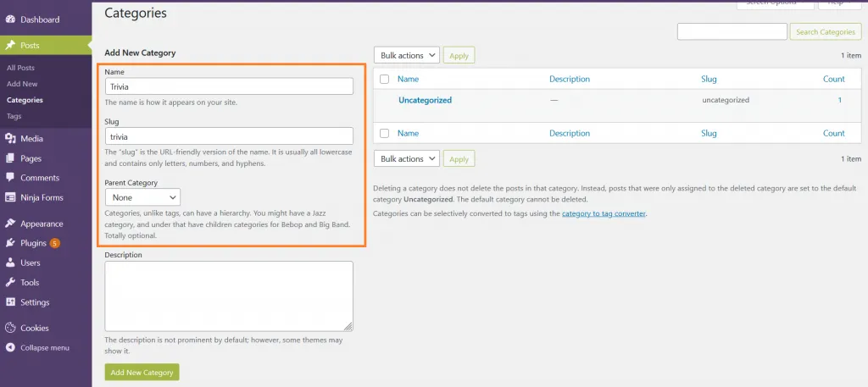Click the Comments speech bubble icon

pyautogui.click(x=10, y=178)
